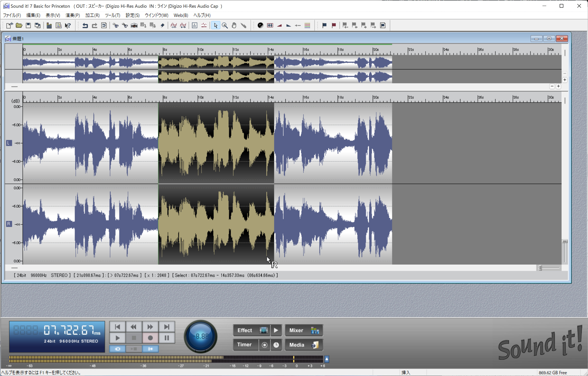
Task: Undo the last edit
Action: pos(85,25)
